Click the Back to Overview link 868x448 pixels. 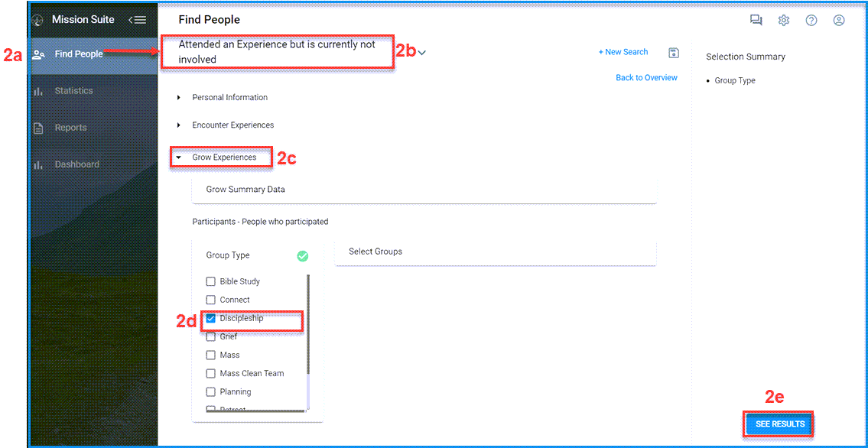coord(646,78)
